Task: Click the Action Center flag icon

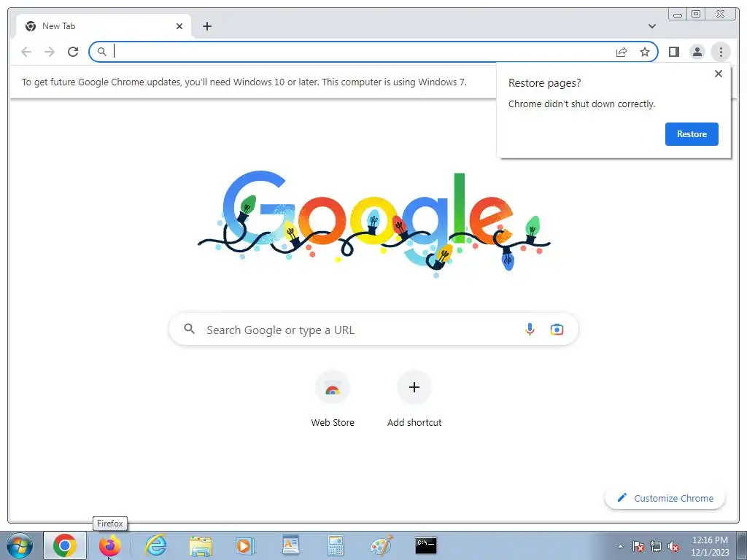Action: tap(638, 546)
